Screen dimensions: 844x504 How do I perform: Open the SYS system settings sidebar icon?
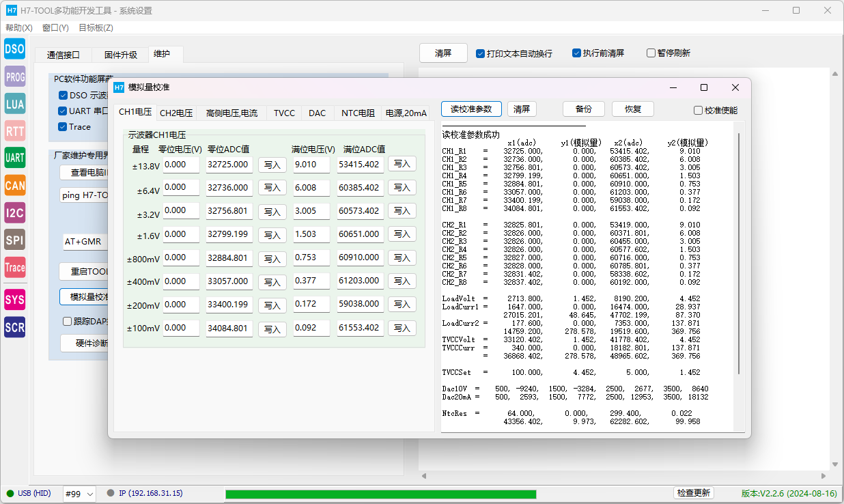15,299
